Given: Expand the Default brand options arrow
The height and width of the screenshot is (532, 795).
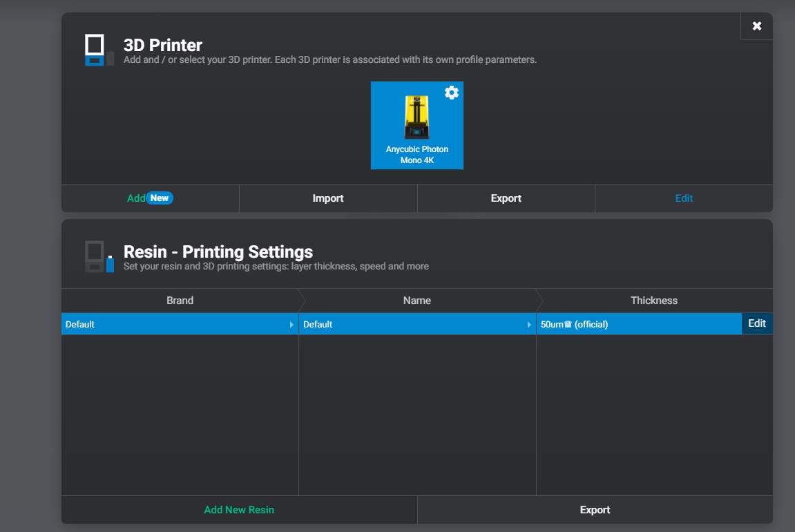Looking at the screenshot, I should pos(293,323).
